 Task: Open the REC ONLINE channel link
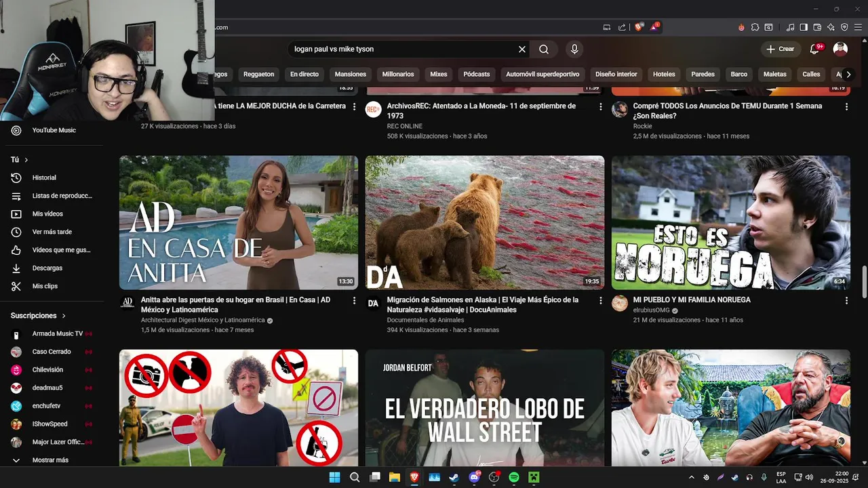404,126
